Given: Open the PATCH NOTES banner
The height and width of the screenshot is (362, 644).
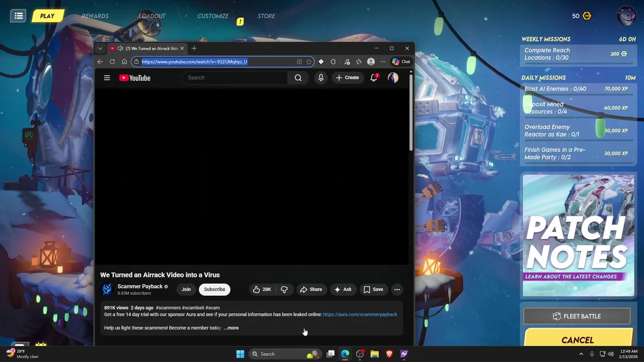Looking at the screenshot, I should coord(578,235).
